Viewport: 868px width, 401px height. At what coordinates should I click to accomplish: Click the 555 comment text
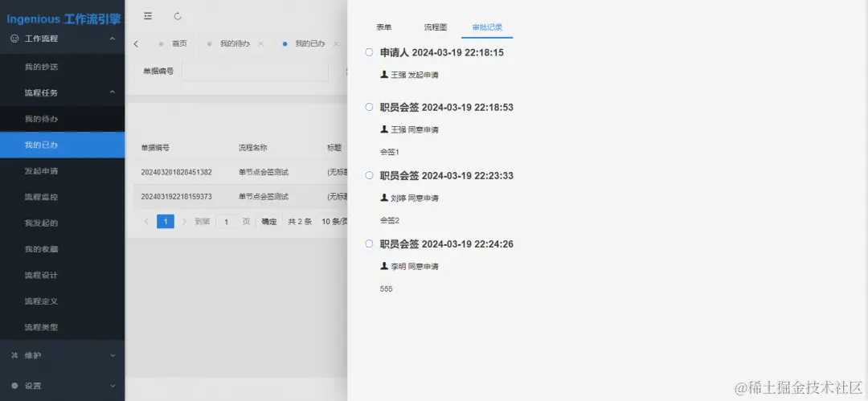387,289
